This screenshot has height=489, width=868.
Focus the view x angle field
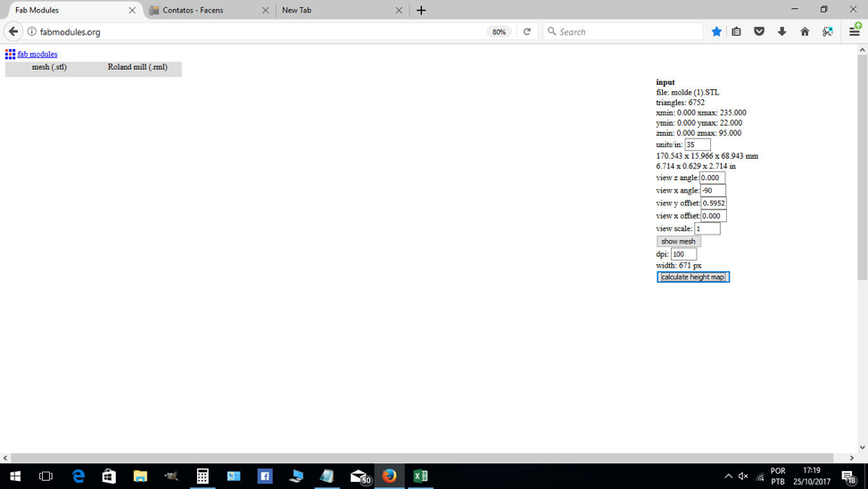click(x=713, y=190)
